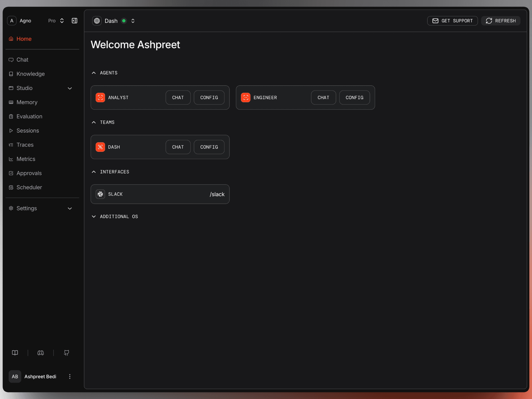Open the GitHub icon link

point(66,353)
